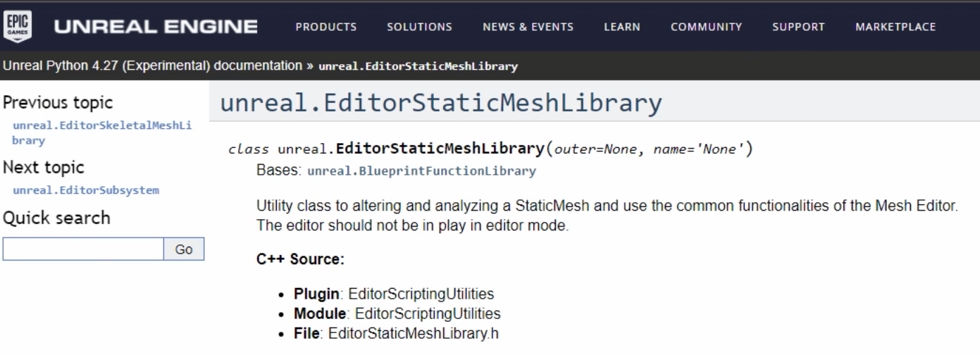
Task: Focus the Quick search input field
Action: (x=83, y=249)
